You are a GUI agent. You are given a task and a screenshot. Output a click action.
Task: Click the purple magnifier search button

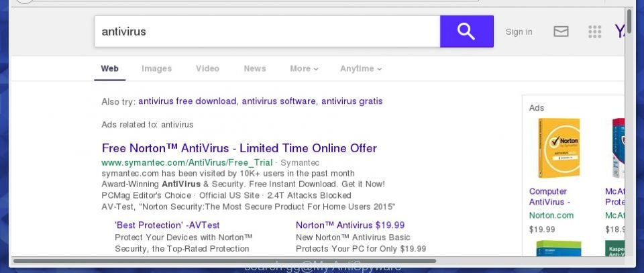coord(467,32)
